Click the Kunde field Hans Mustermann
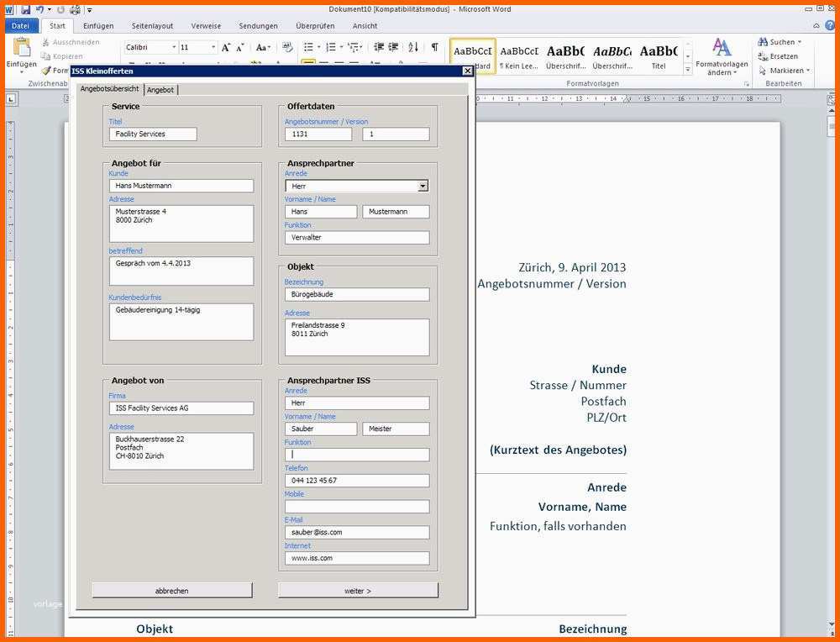The image size is (840, 642). 181,186
